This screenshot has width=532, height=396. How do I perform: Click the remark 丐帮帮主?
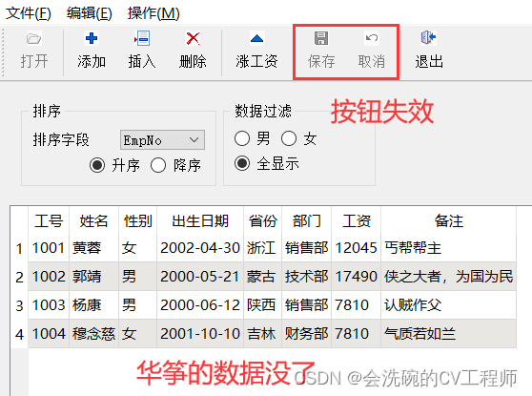click(448, 248)
